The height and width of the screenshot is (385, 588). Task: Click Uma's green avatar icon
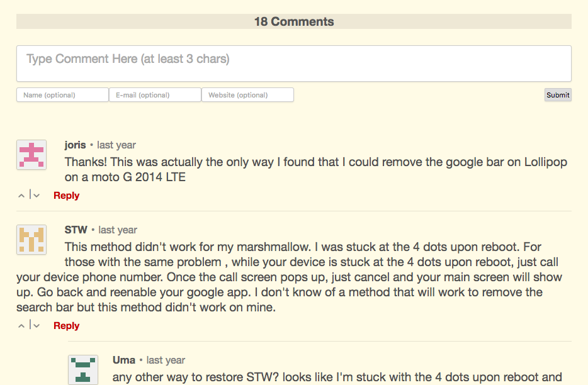[83, 370]
